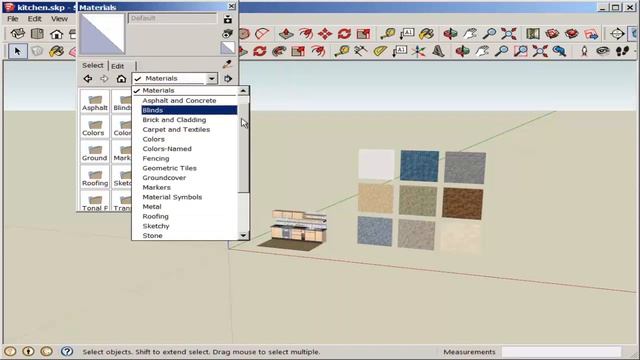Open the Ground folder thumbnail
Screen dimensions: 640x360
(x=95, y=152)
